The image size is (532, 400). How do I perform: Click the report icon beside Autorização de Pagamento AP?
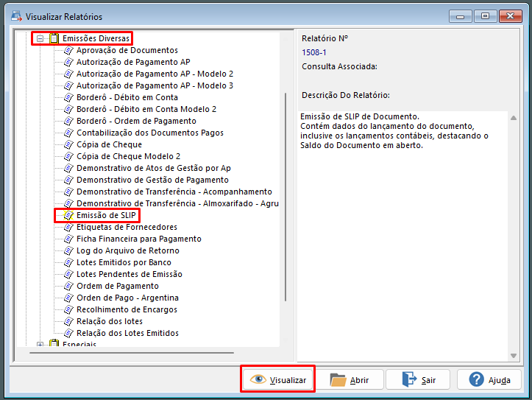[69, 62]
